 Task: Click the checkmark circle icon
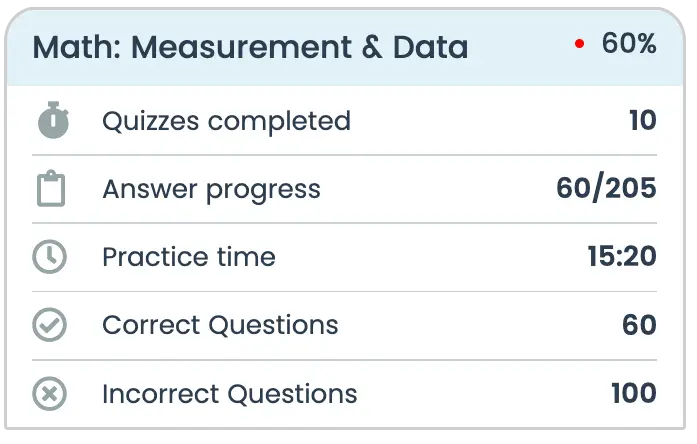pos(50,325)
